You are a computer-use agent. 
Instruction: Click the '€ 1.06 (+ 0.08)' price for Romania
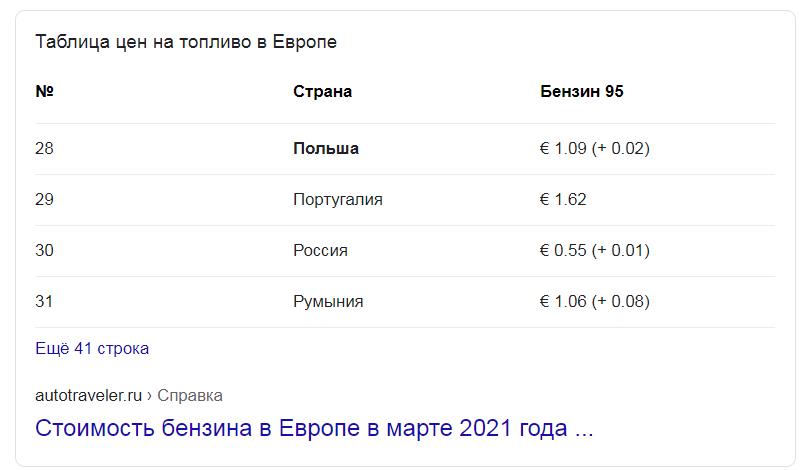pyautogui.click(x=595, y=301)
